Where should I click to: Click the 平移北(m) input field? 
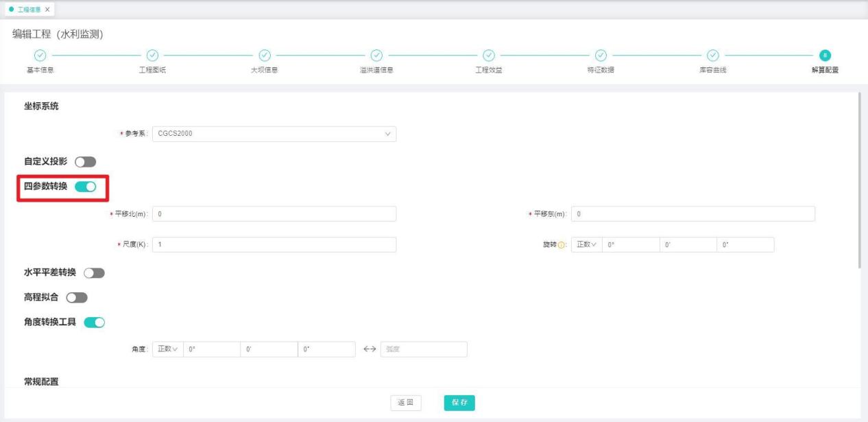click(274, 214)
